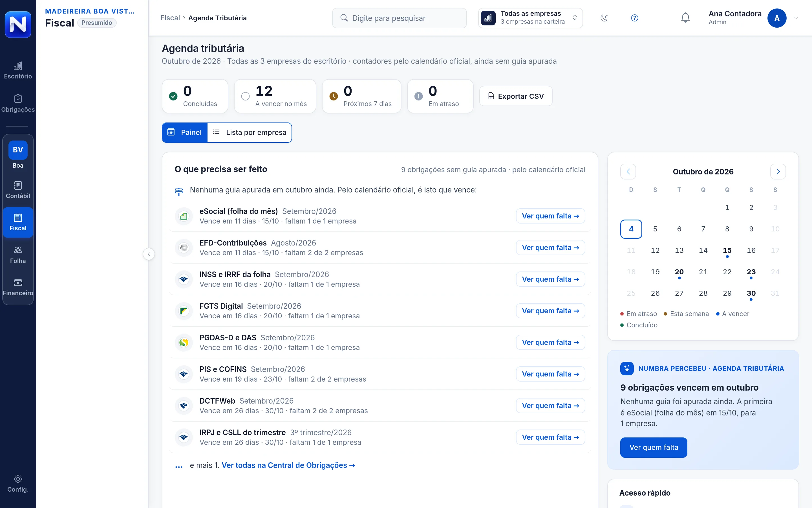Go to previous month in calendar
This screenshot has height=508, width=812.
point(628,172)
